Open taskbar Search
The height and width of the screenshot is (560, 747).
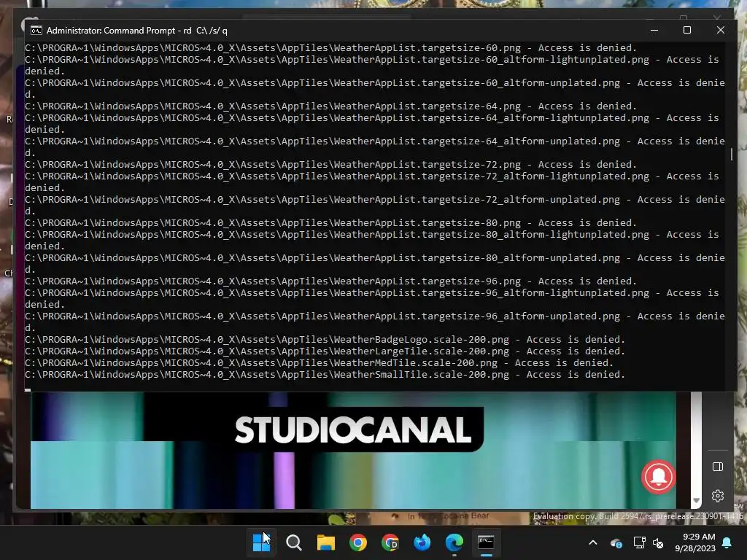click(293, 542)
